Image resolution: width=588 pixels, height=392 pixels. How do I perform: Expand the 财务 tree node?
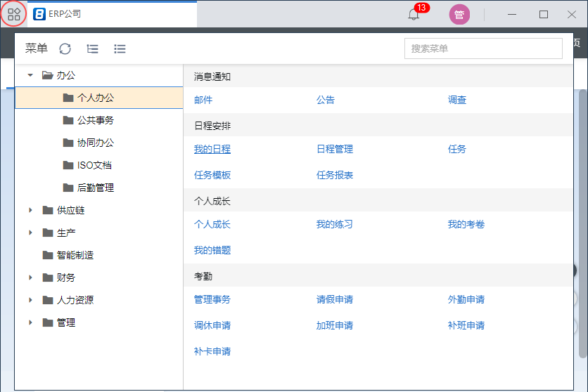(x=30, y=277)
